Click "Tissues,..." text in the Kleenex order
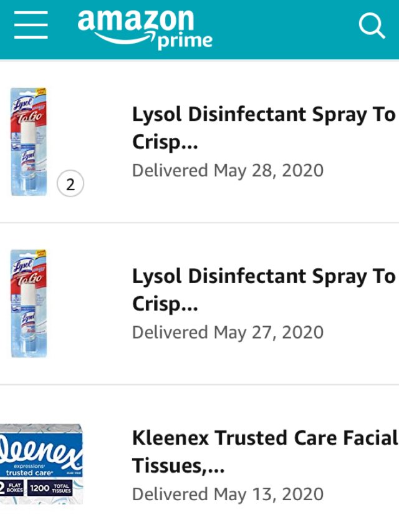The width and height of the screenshot is (399, 532). pyautogui.click(x=178, y=467)
